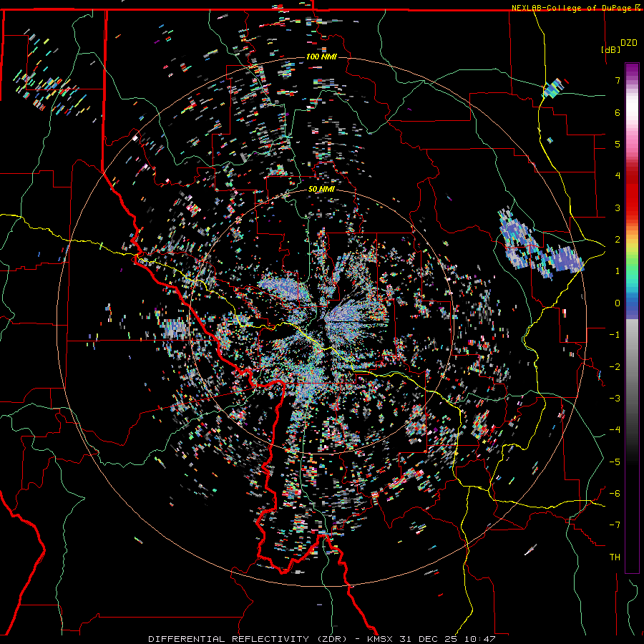
Task: Click the DIFFERENTIAL REFLECTIVITY (ZDR) title text
Action: point(249,639)
